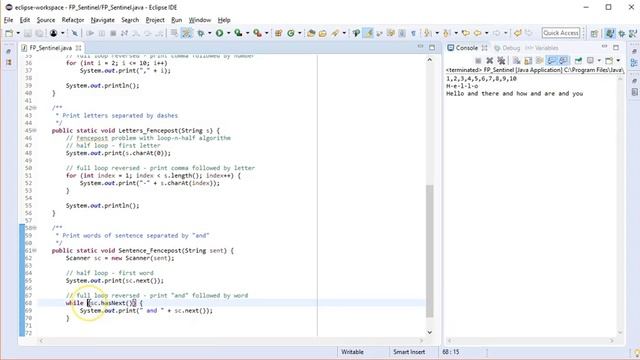This screenshot has width=640, height=360.
Task: Switch to the Debug view tab
Action: (507, 48)
